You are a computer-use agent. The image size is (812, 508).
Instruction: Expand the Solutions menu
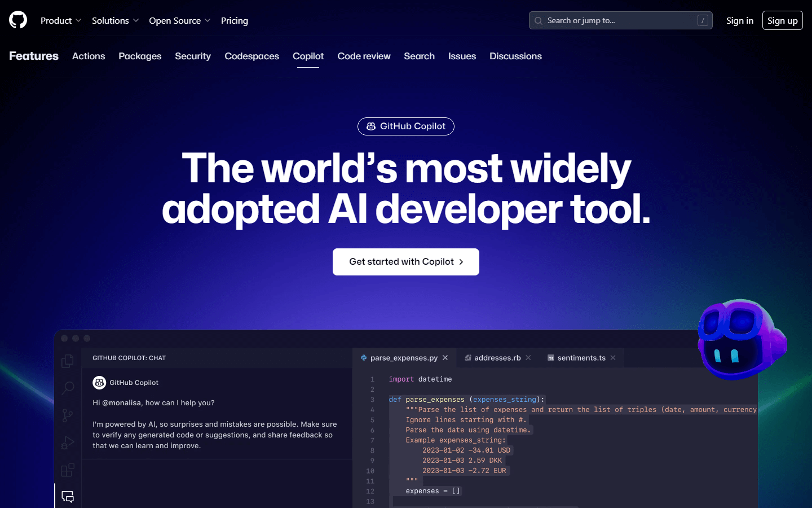click(x=115, y=20)
